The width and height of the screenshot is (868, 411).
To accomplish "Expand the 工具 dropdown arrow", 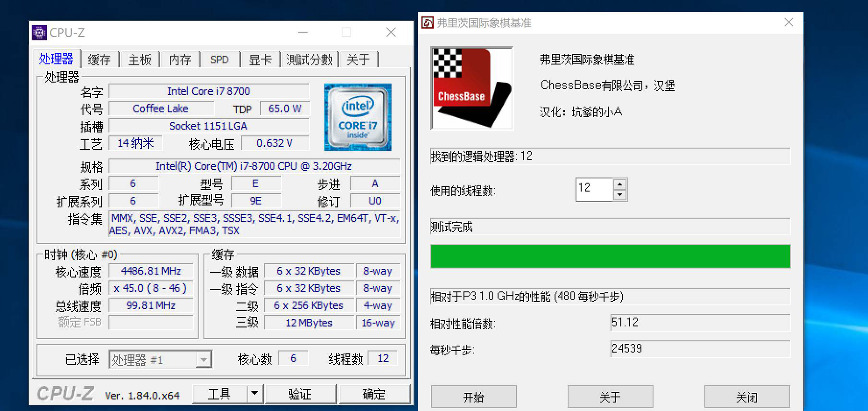I will [x=255, y=394].
